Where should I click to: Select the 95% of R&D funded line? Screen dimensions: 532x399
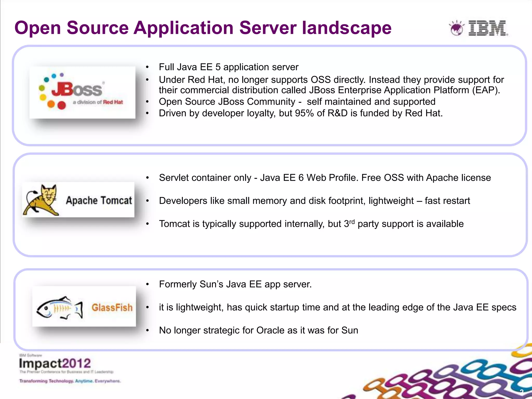(x=301, y=113)
